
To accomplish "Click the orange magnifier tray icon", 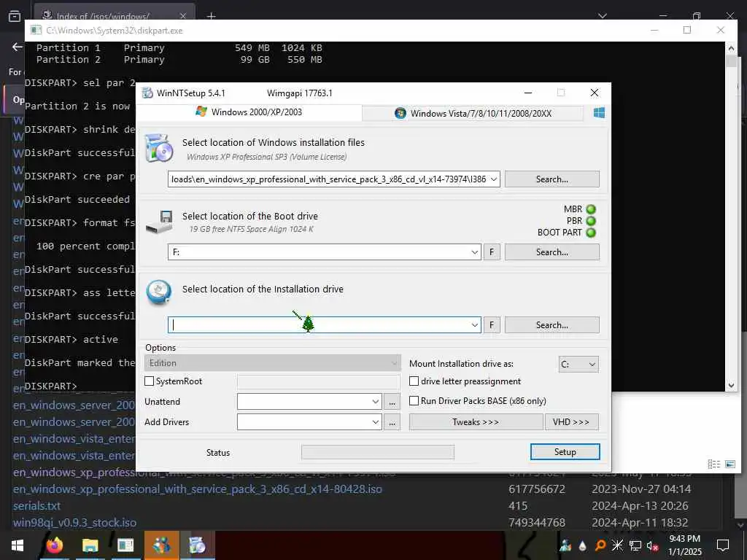I will pyautogui.click(x=600, y=545).
